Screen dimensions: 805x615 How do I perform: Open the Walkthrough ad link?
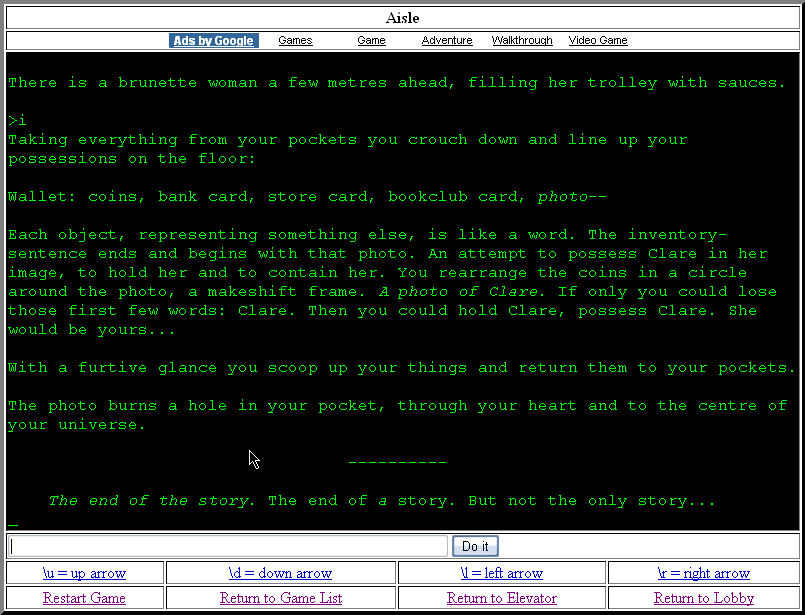point(522,41)
